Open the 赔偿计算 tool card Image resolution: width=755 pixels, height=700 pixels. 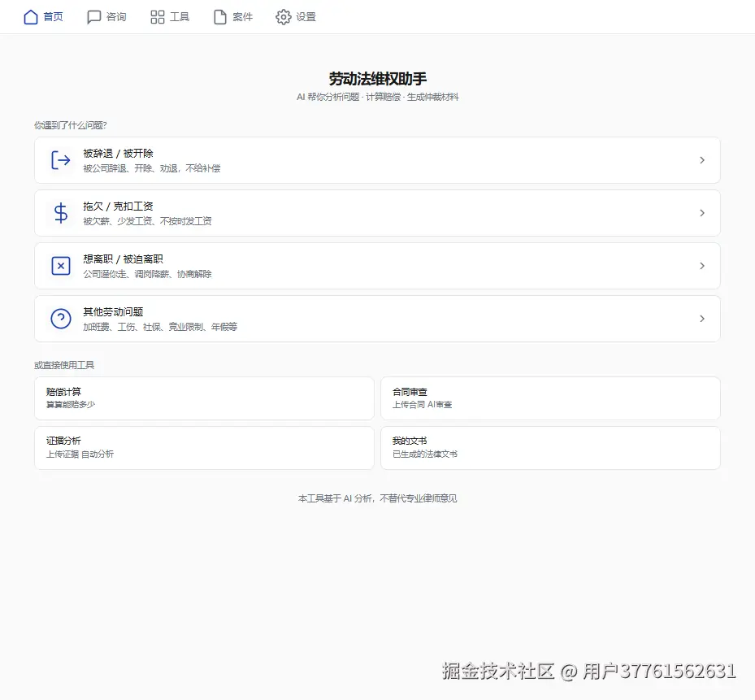pos(204,398)
